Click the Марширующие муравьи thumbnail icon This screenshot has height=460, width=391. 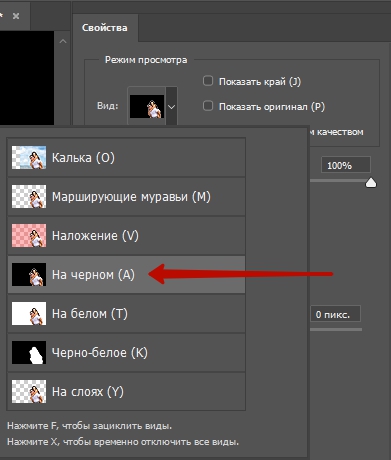click(29, 197)
